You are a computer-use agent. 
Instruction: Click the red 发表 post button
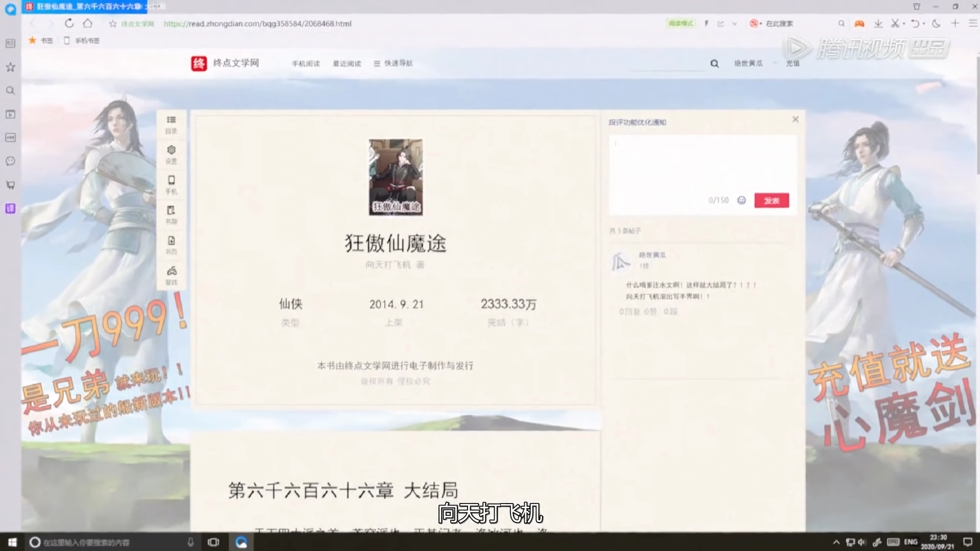coord(771,201)
